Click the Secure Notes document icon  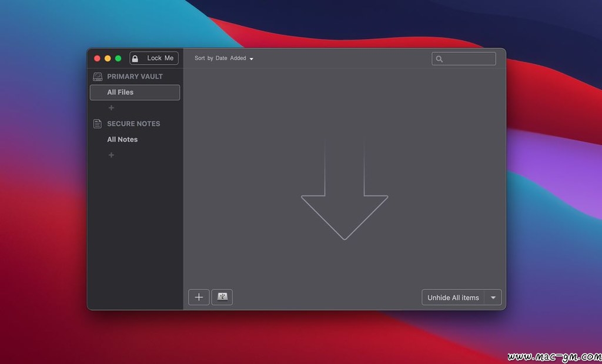tap(98, 123)
